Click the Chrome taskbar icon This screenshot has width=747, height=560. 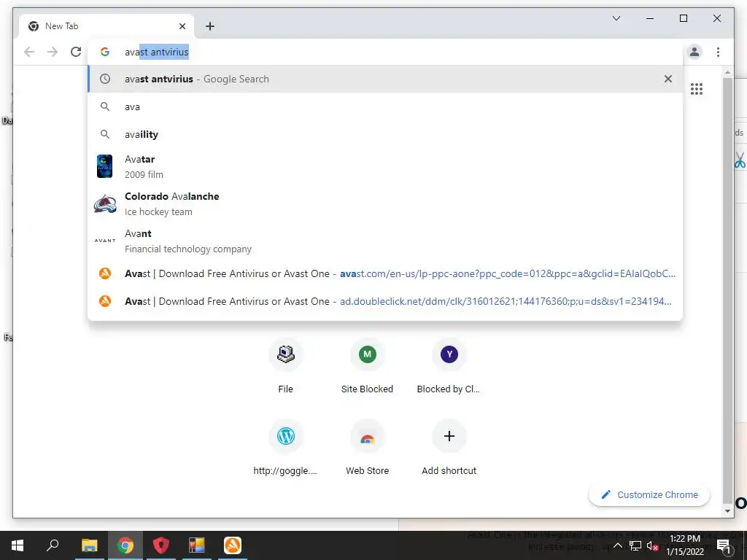click(x=125, y=545)
